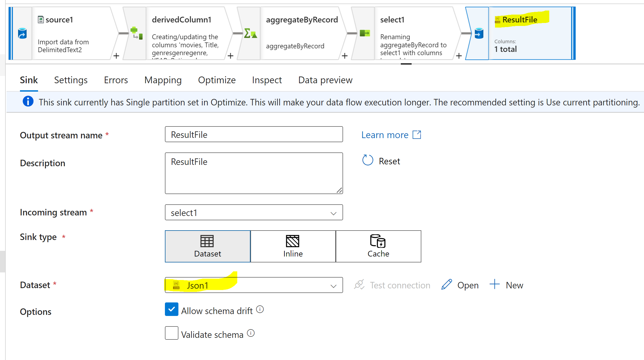Switch to the Mapping tab
The width and height of the screenshot is (644, 360).
(x=163, y=80)
